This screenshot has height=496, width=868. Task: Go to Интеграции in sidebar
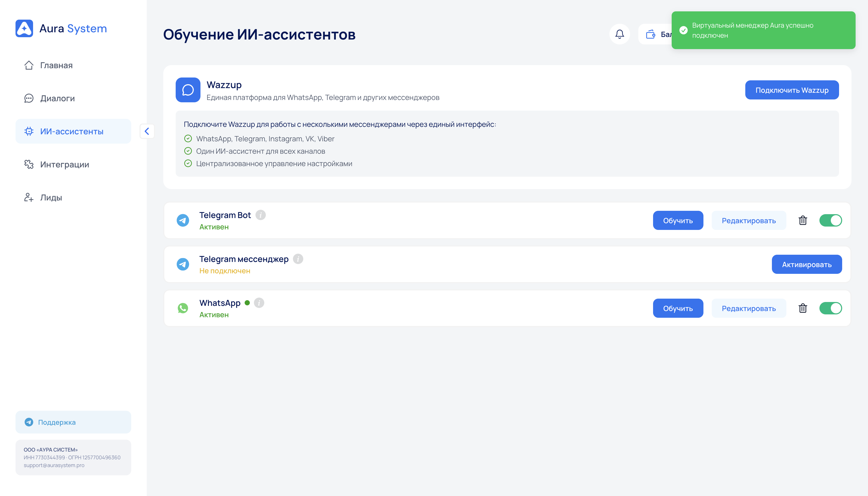pos(64,165)
